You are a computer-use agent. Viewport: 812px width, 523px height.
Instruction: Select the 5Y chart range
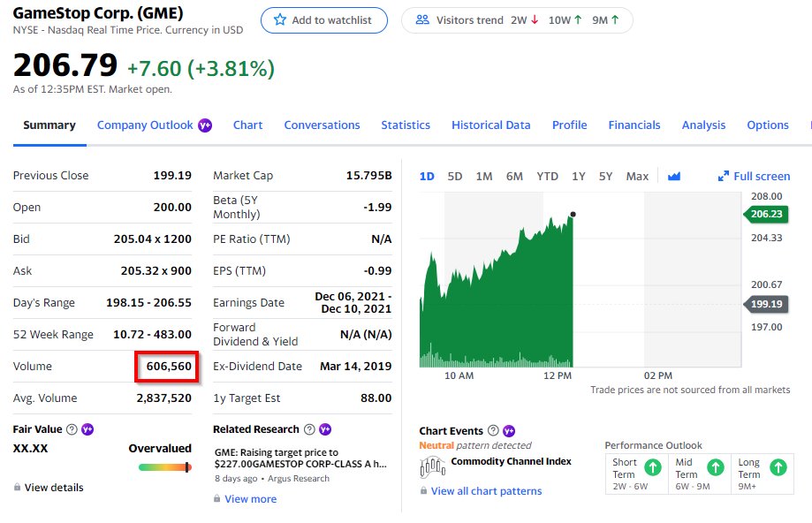[x=605, y=177]
